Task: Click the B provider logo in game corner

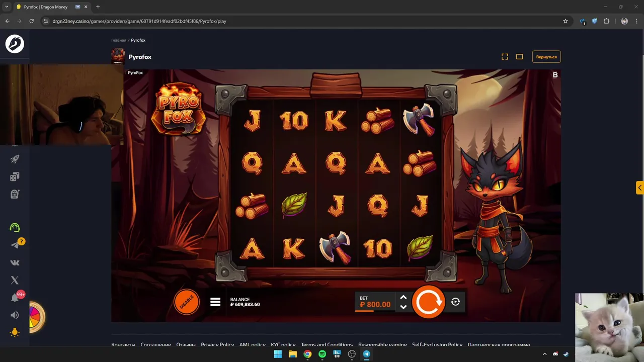Action: click(555, 75)
